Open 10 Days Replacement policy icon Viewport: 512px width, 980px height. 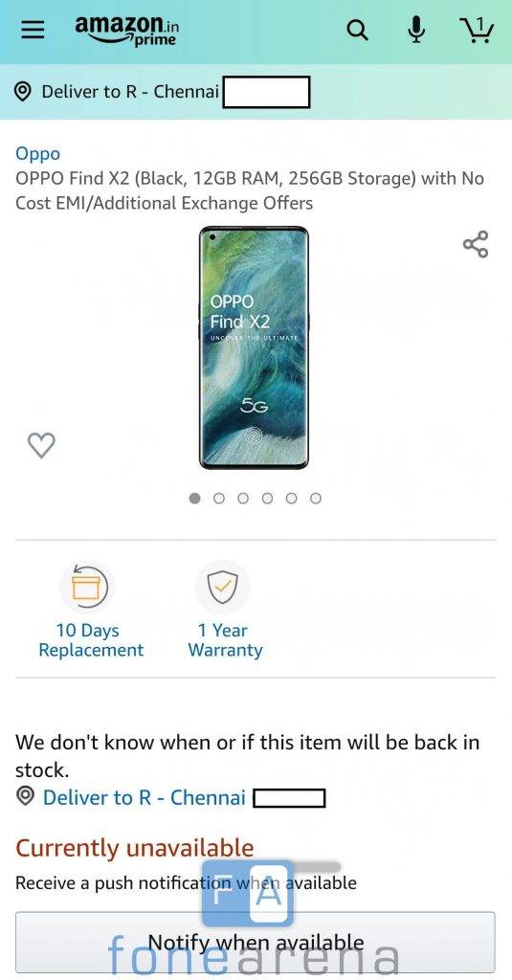pyautogui.click(x=87, y=588)
